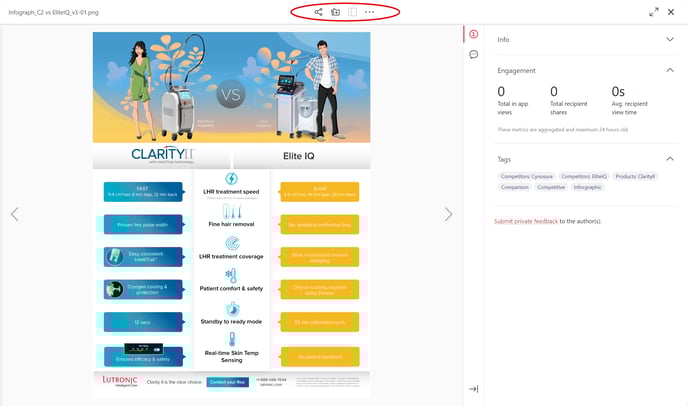Screen dimensions: 688x406
Task: Enter full screen with expand arrows icon
Action: 654,12
